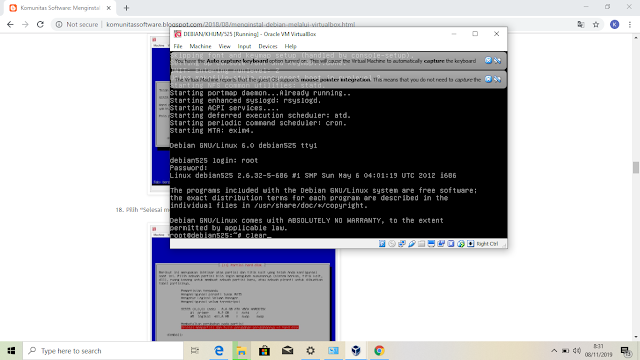Click the Chrome address bar URL
The height and width of the screenshot is (360, 640).
click(x=231, y=24)
